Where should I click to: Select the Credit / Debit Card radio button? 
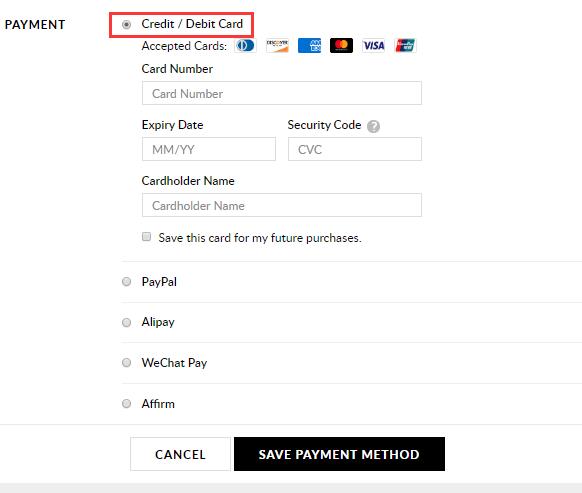(x=127, y=25)
